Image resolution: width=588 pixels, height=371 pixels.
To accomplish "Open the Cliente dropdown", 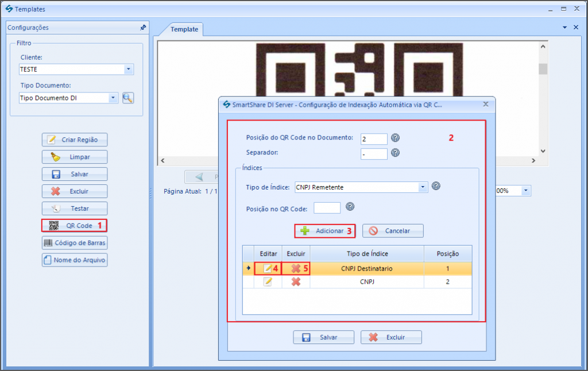I will (x=128, y=69).
